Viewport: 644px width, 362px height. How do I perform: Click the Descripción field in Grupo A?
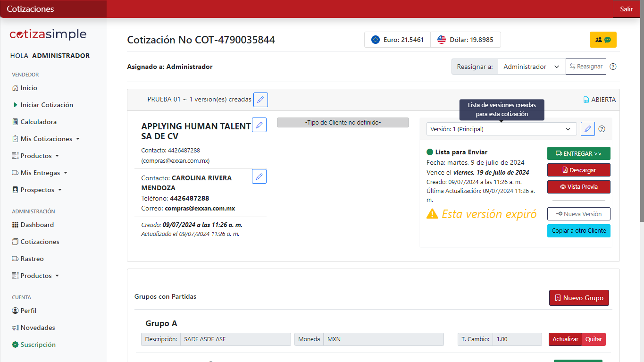pyautogui.click(x=235, y=339)
